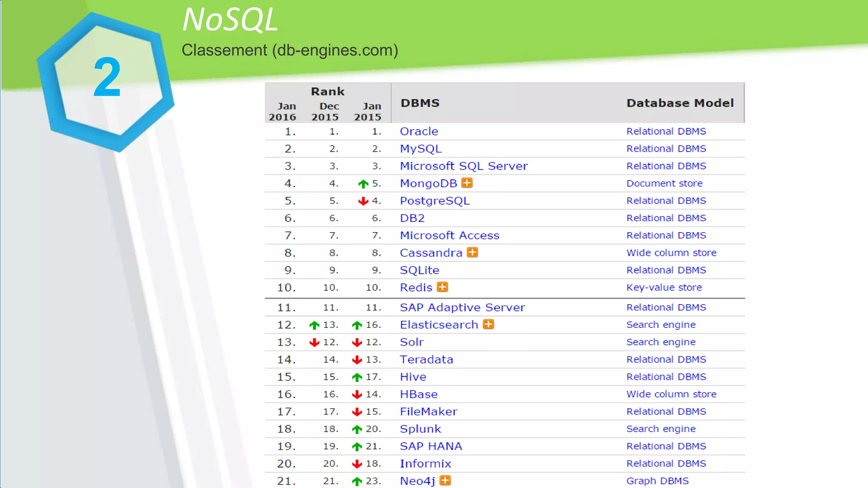The width and height of the screenshot is (868, 488).
Task: Click the Rank column header
Action: 328,91
